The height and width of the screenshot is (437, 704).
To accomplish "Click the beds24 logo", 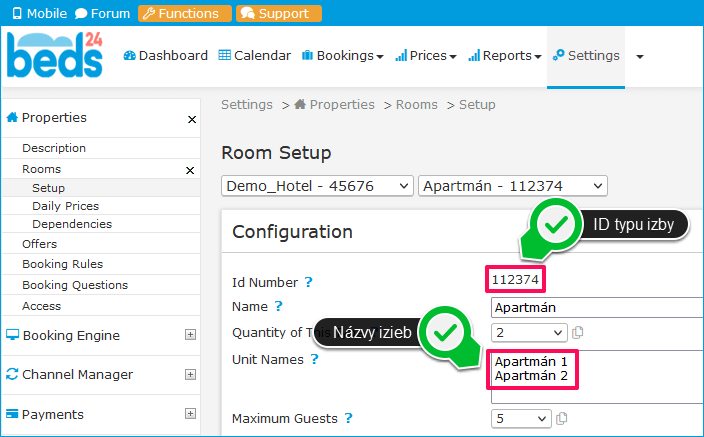I will 54,56.
